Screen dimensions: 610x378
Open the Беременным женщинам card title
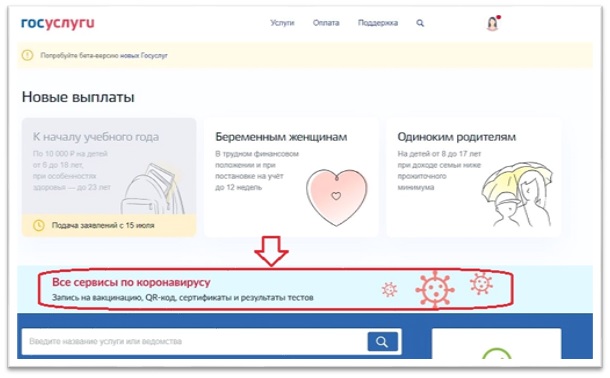(x=281, y=137)
